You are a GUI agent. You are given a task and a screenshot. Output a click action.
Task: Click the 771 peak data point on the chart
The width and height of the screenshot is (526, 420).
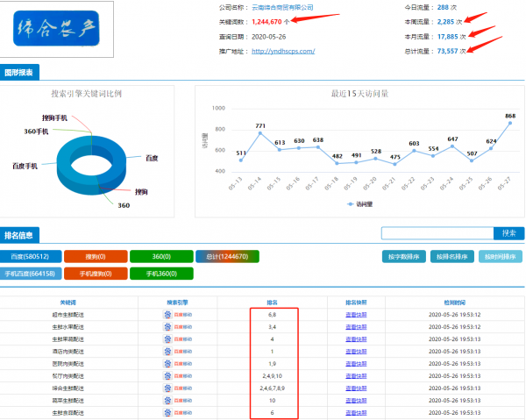[260, 133]
